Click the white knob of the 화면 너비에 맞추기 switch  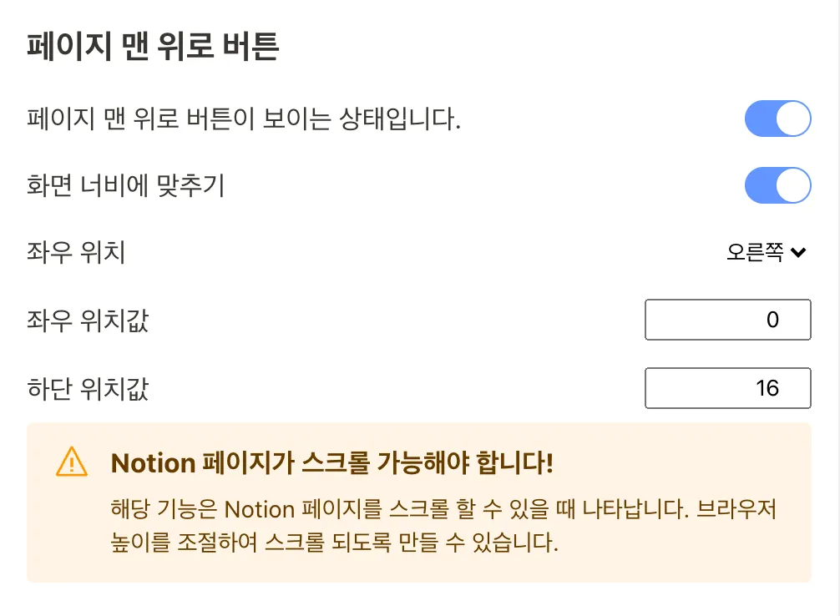tap(793, 185)
